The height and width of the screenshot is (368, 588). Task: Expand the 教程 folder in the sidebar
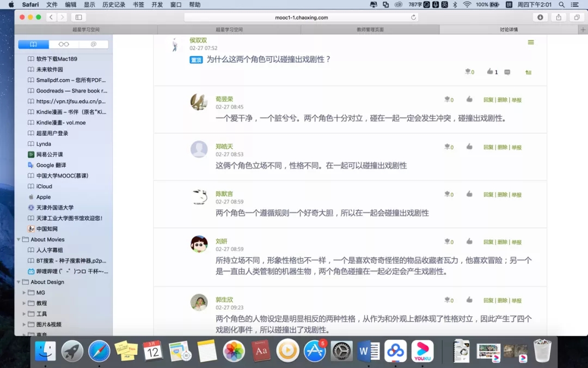pos(24,303)
